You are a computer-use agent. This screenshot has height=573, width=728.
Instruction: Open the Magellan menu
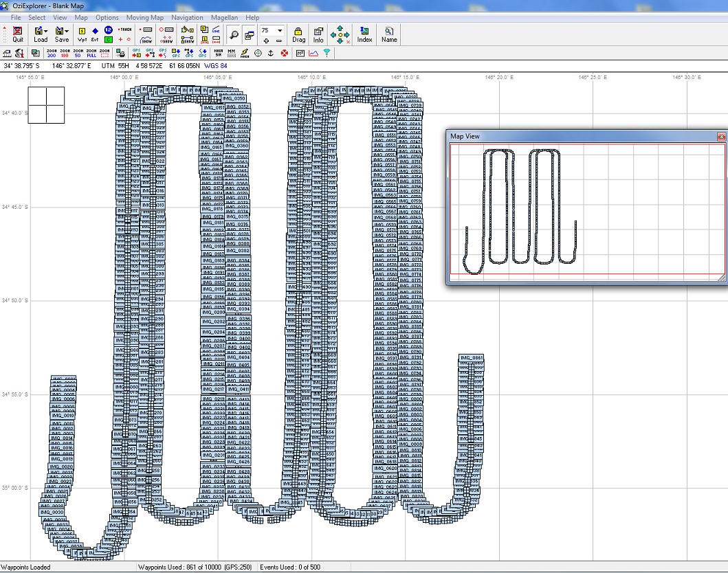(225, 17)
